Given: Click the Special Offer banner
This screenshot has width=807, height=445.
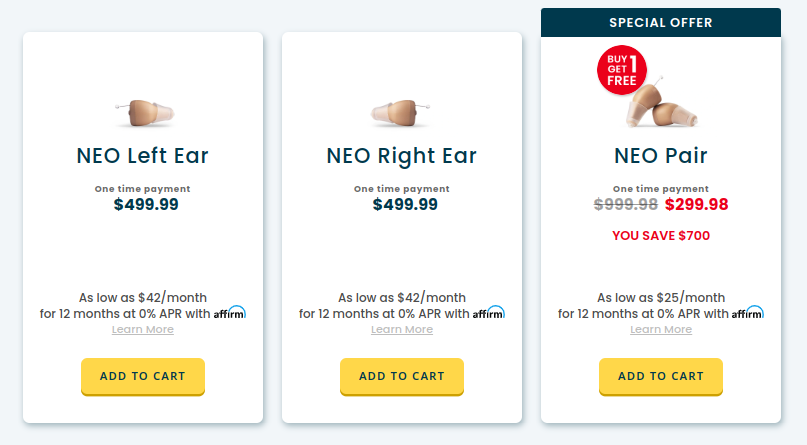Looking at the screenshot, I should click(661, 22).
